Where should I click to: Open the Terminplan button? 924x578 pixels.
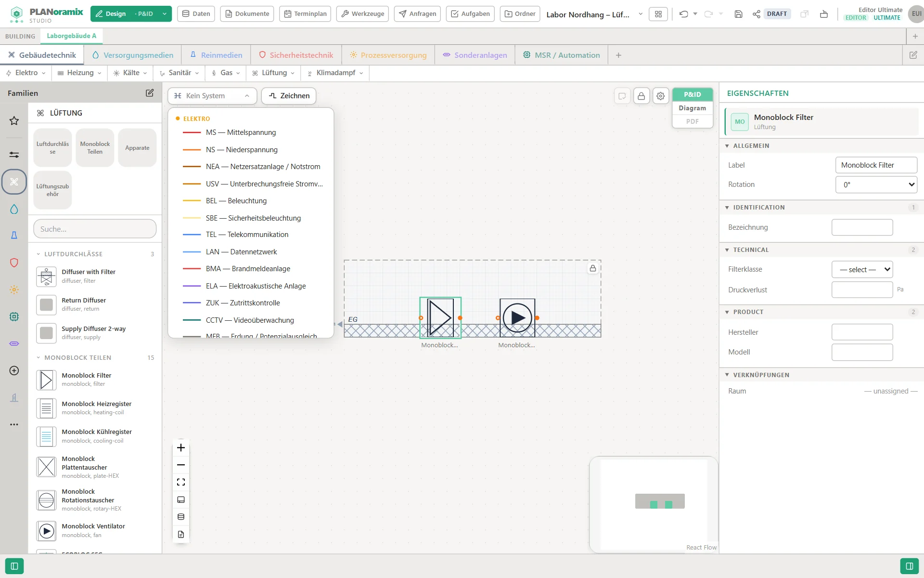(x=305, y=14)
